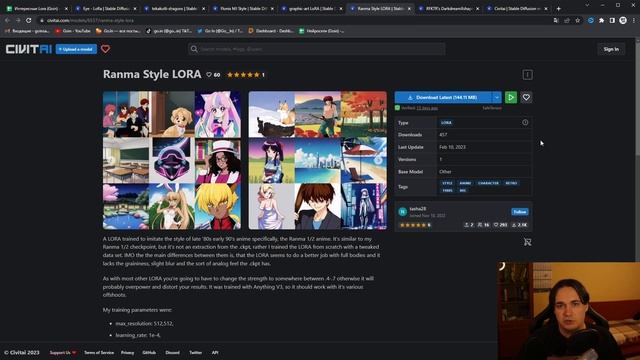The height and width of the screenshot is (360, 640).
Task: Go back using browser back arrow
Action: [7, 20]
